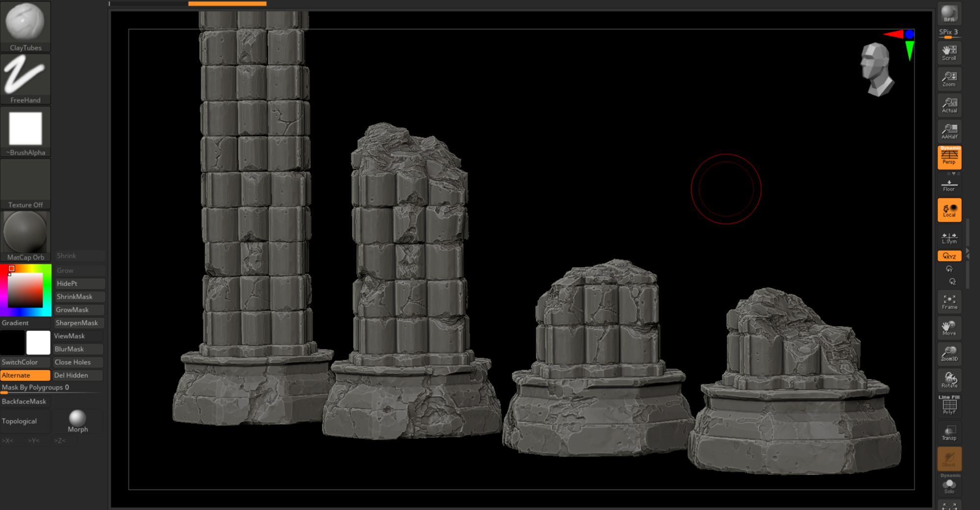Open the FreeHand stroke selector
Image resolution: width=980 pixels, height=510 pixels.
pos(25,79)
